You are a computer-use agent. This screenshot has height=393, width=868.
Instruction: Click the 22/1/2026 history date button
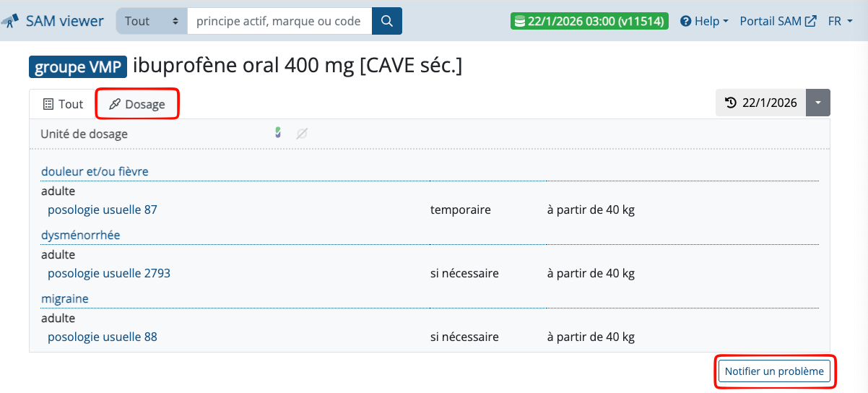761,103
